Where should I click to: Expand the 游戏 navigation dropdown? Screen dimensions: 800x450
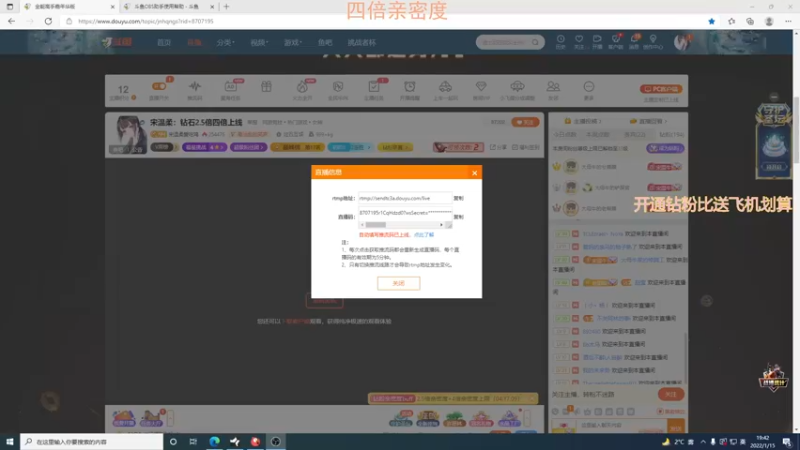(x=292, y=42)
